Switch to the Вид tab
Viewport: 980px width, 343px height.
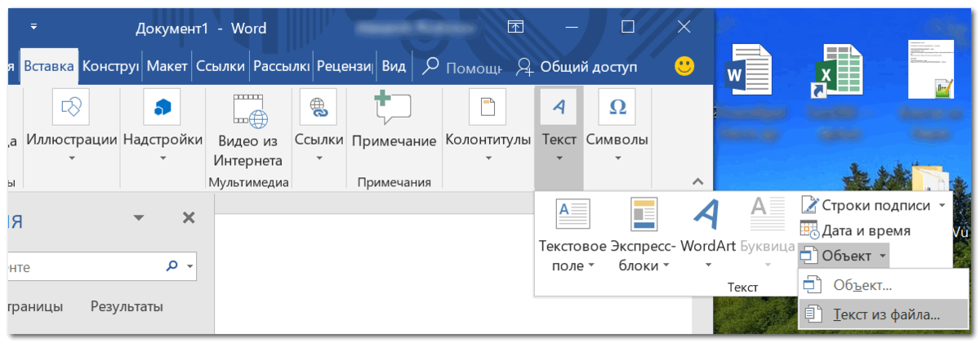(x=394, y=67)
